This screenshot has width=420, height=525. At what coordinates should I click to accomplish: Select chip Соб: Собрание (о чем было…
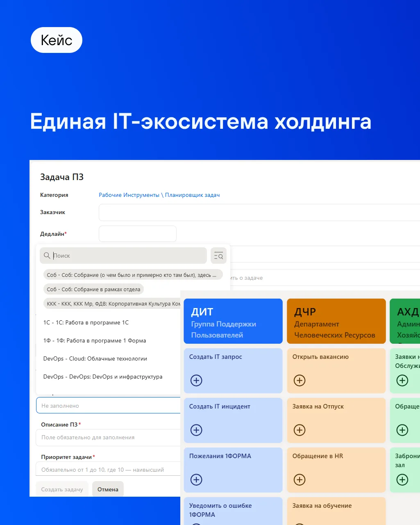[x=133, y=275]
